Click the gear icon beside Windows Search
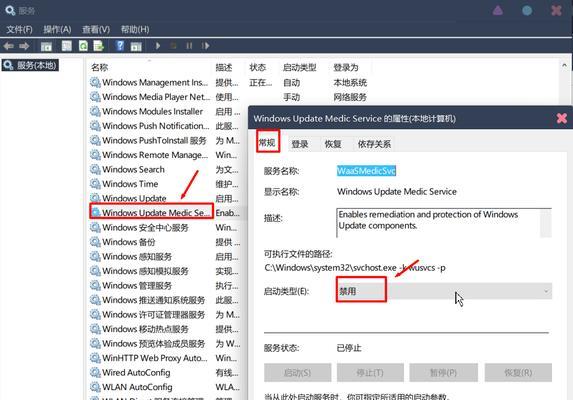 95,169
